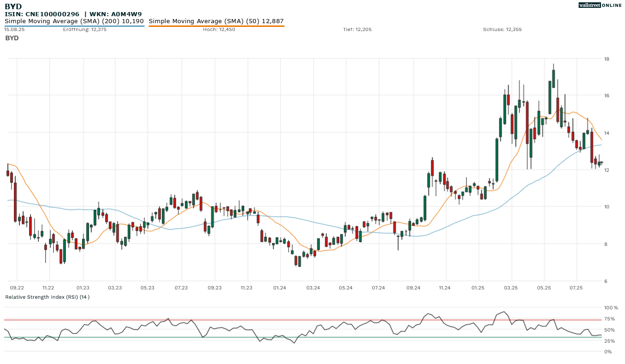Click the 12 price axis label

tap(606, 170)
